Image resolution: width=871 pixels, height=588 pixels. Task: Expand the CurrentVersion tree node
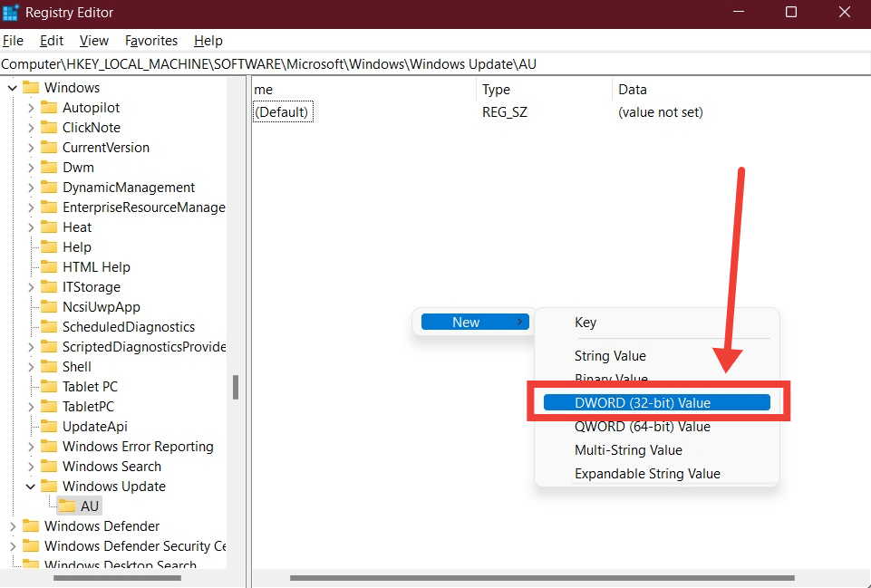[x=30, y=148]
